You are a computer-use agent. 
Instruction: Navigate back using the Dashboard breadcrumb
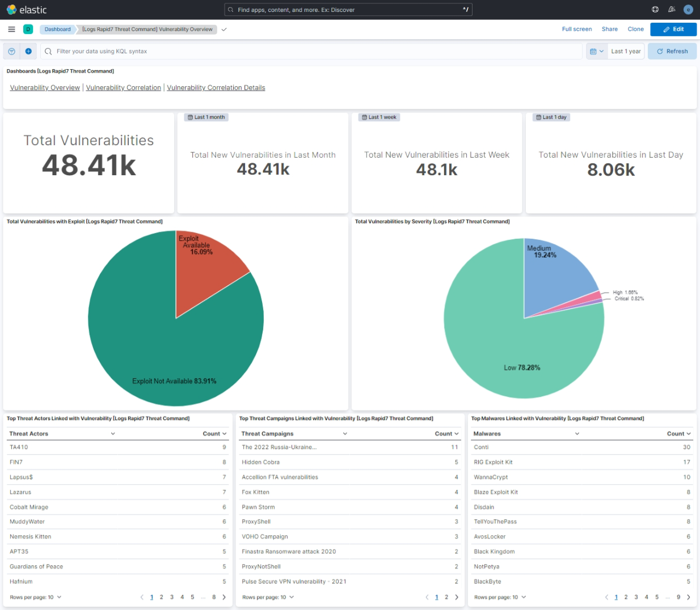(x=57, y=29)
